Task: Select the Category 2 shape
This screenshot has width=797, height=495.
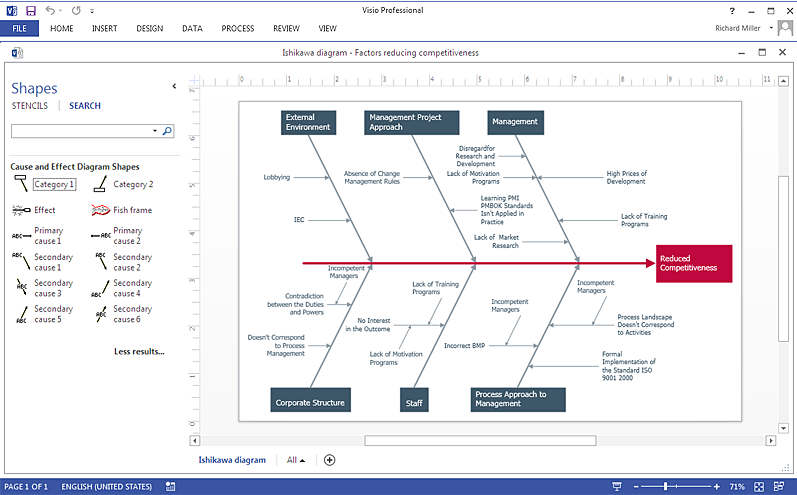Action: tap(124, 184)
